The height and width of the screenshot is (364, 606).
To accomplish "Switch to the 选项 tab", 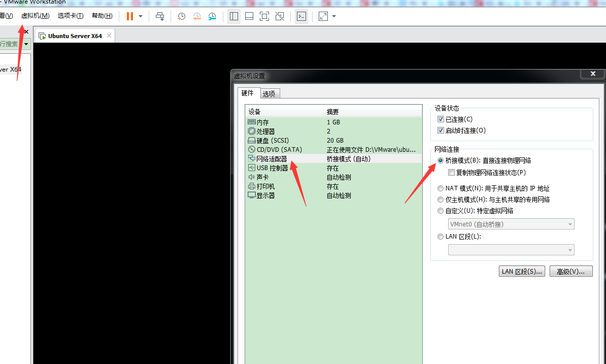I will click(269, 93).
